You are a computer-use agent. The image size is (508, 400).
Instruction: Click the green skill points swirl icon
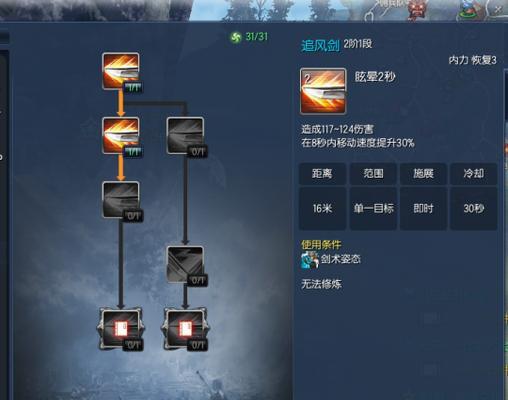coord(236,37)
